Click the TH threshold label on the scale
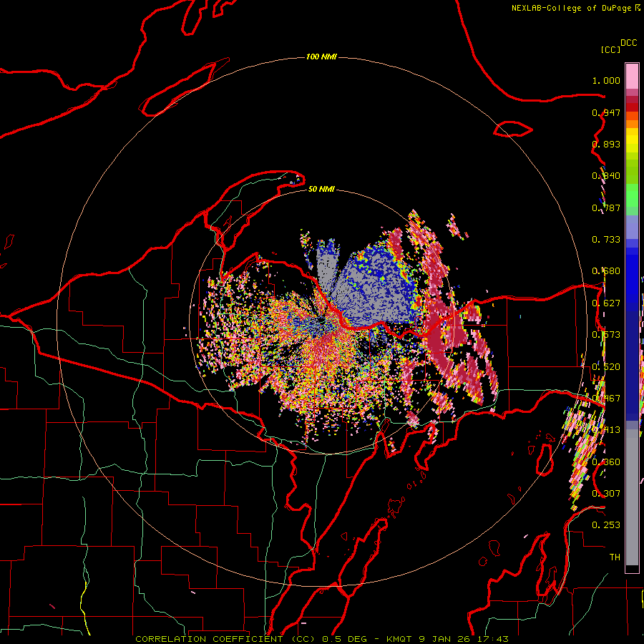 point(615,557)
